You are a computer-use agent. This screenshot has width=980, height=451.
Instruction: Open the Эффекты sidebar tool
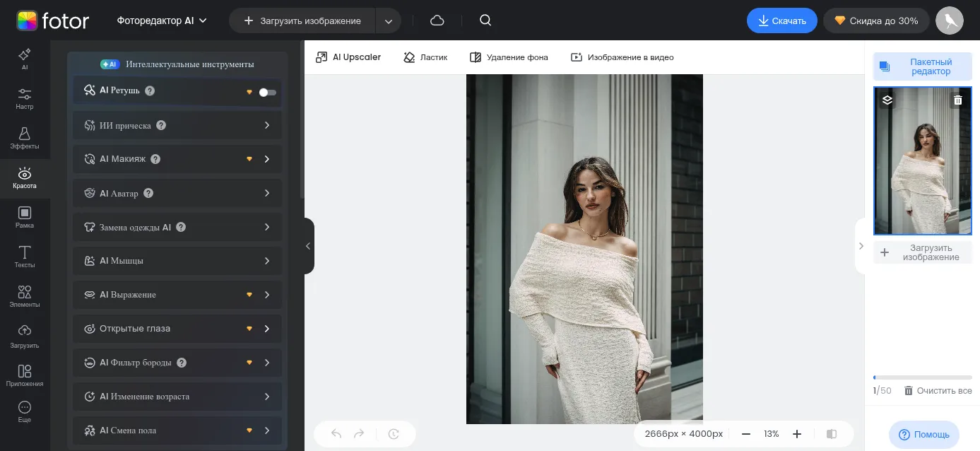pos(25,139)
